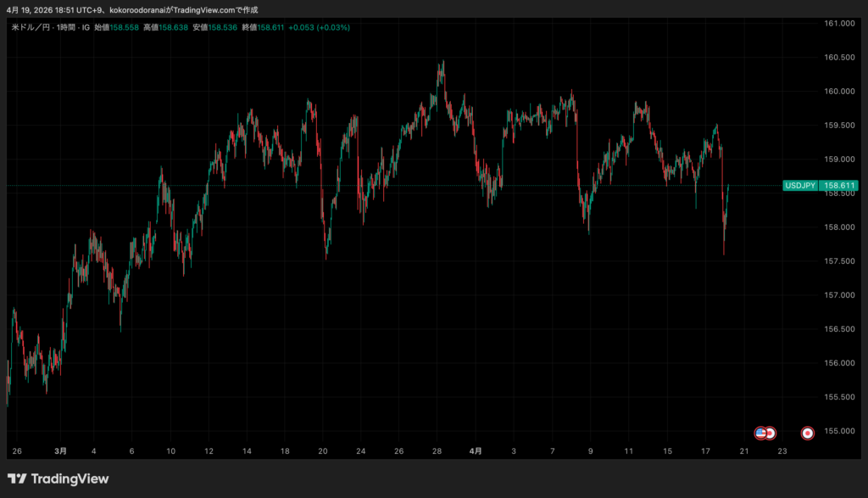
Task: Click the 160.000 label on price axis
Action: (x=839, y=91)
